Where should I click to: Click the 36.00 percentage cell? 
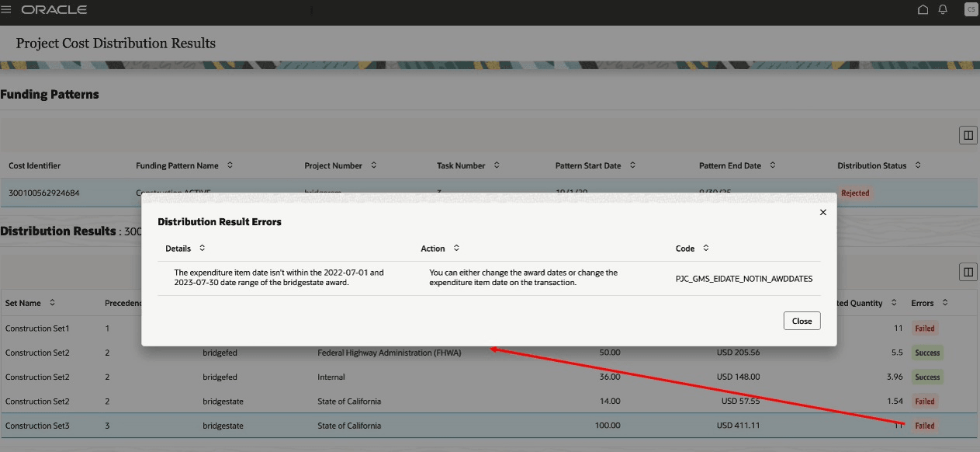click(610, 377)
